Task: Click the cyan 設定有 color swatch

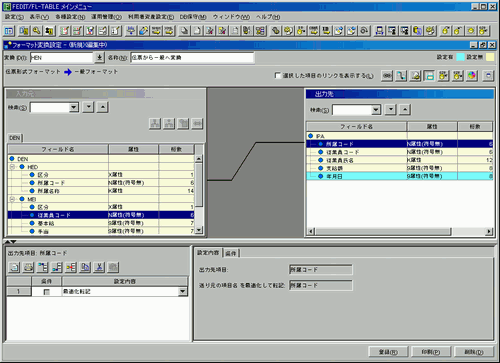Action: (460, 57)
